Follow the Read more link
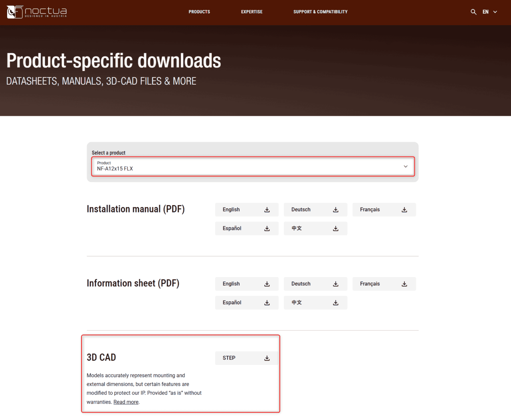This screenshot has width=511, height=420. [x=126, y=402]
